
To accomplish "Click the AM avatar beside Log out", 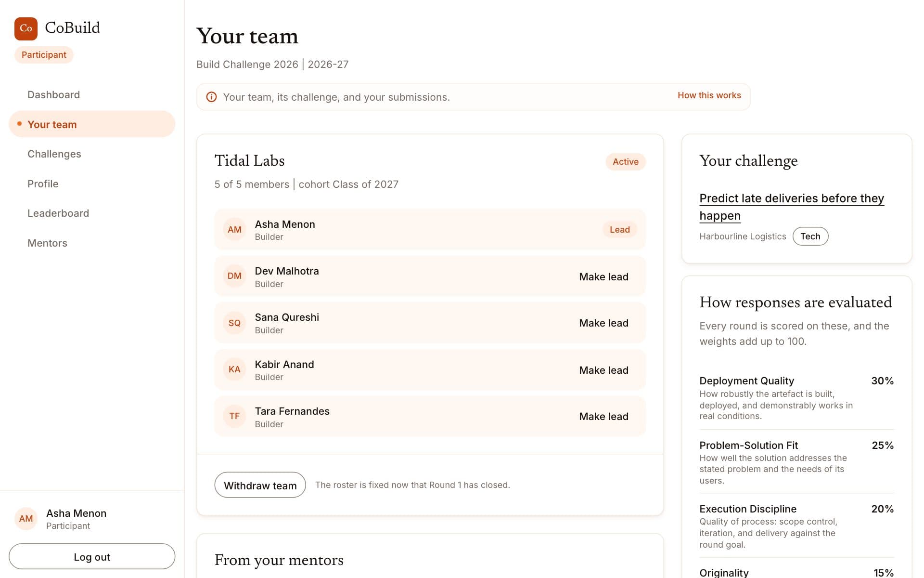I will (x=26, y=519).
